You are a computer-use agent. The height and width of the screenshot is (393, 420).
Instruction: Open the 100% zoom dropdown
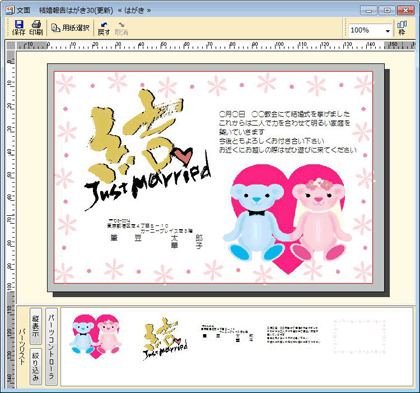tap(387, 31)
